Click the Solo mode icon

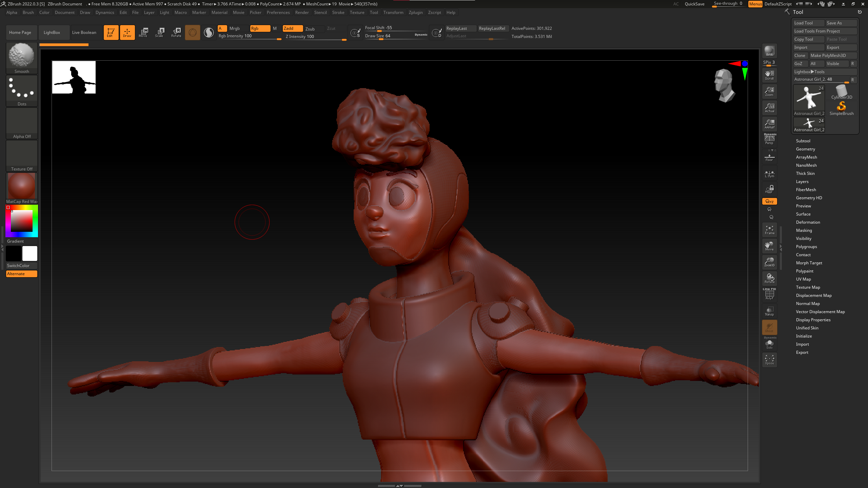pyautogui.click(x=769, y=344)
